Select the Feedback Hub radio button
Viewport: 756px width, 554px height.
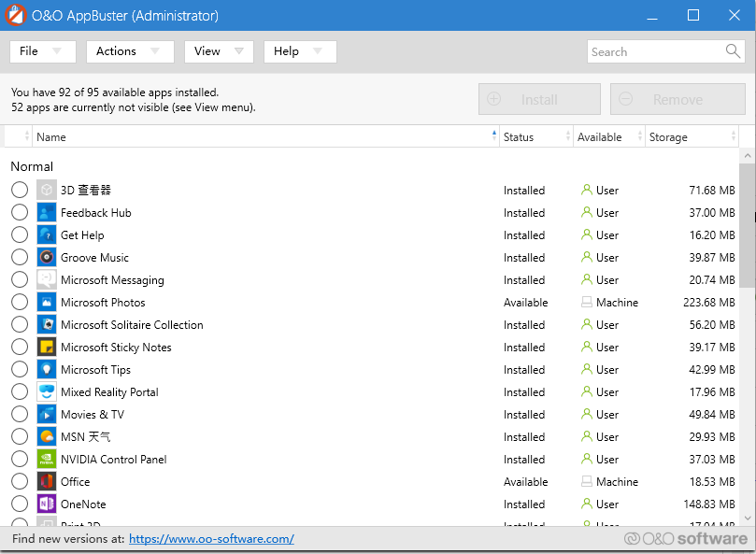[x=20, y=212]
